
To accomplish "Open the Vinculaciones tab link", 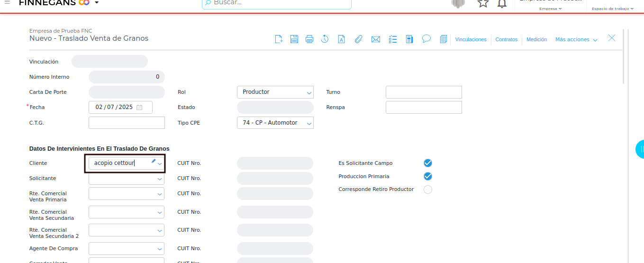I will (x=471, y=40).
